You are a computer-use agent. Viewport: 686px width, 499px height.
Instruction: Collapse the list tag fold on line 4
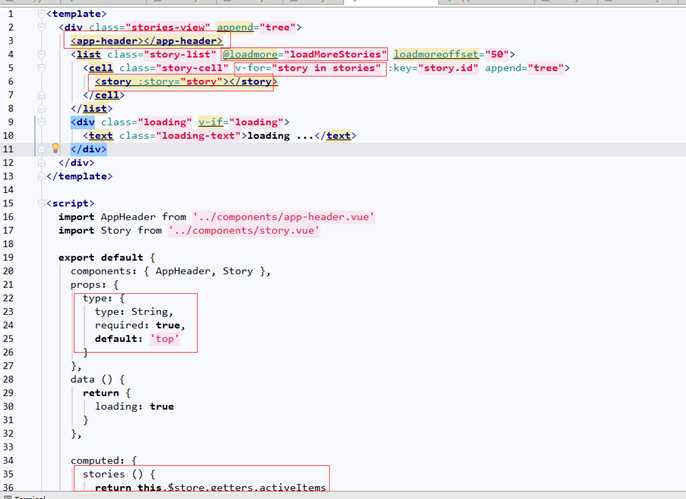pos(42,54)
